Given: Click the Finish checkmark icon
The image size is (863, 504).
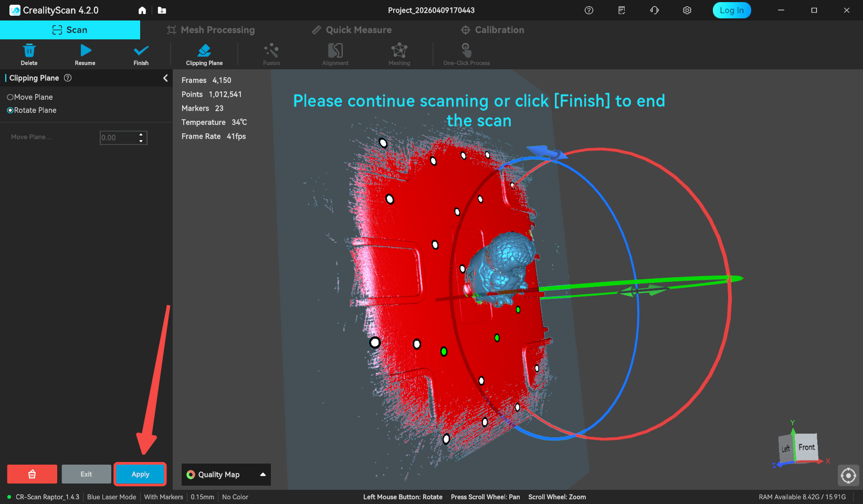Looking at the screenshot, I should tap(141, 51).
